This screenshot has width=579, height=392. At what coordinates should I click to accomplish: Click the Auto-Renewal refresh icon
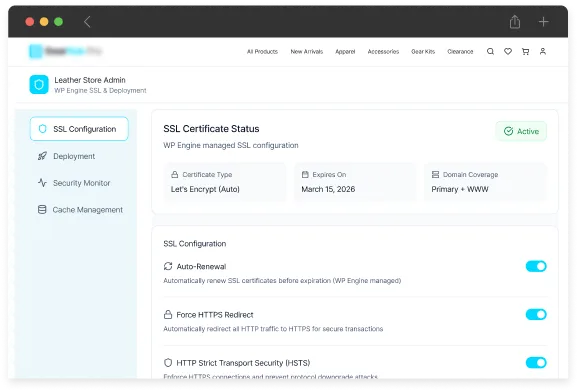click(x=168, y=266)
